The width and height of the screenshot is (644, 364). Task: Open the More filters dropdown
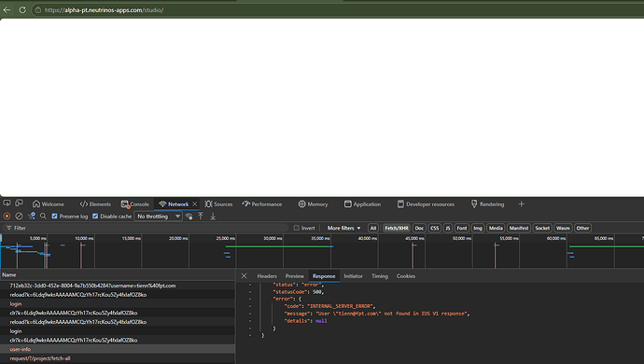tap(343, 228)
